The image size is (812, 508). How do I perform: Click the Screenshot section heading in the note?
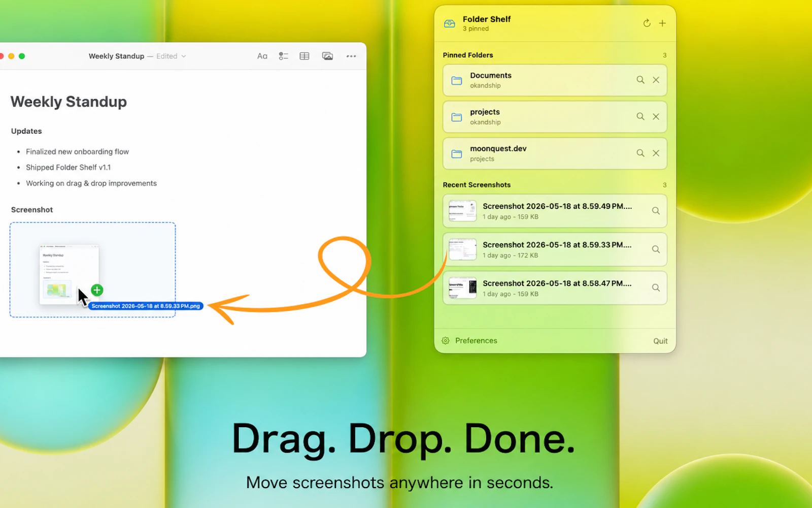(x=32, y=210)
